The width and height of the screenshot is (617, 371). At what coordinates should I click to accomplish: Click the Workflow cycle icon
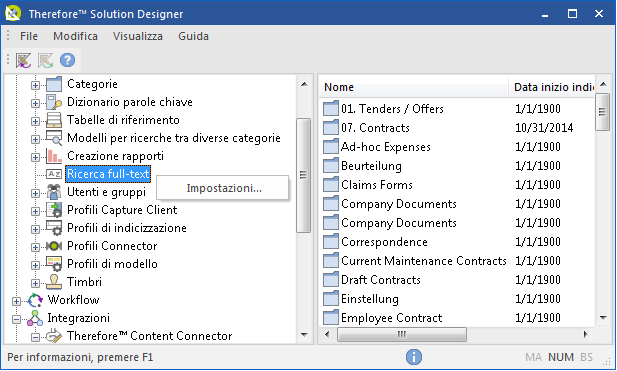(x=35, y=300)
